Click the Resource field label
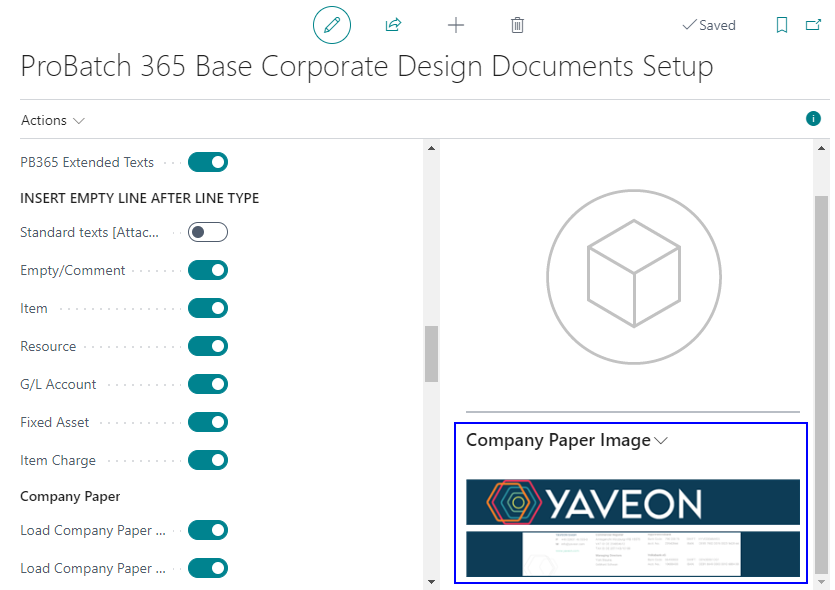This screenshot has width=835, height=590. (x=48, y=347)
